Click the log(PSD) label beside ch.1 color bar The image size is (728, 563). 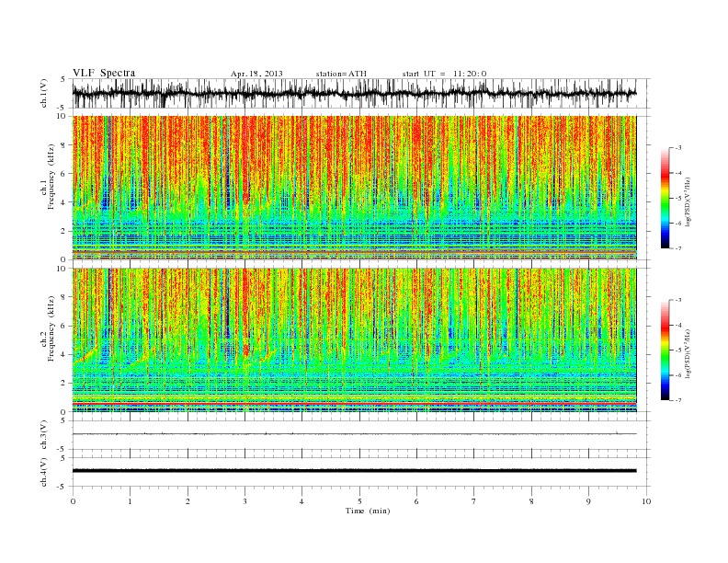coord(688,201)
